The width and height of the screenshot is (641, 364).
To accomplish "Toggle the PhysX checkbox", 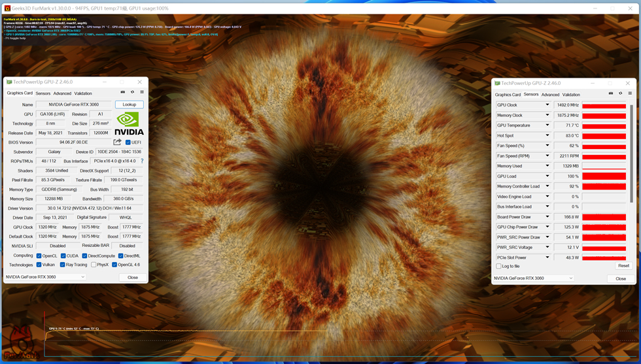I will 94,265.
